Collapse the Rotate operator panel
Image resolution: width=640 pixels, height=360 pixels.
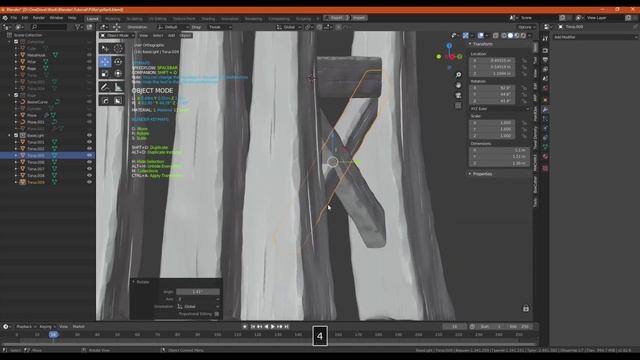click(133, 282)
